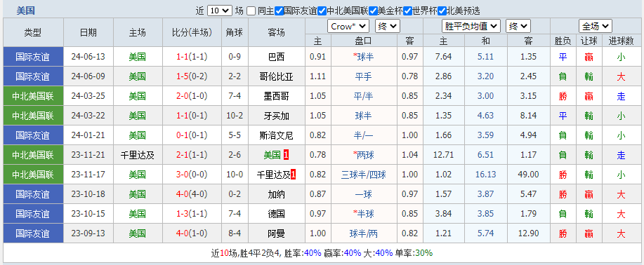Click red card icon beside 千里达及 away team

tap(294, 175)
